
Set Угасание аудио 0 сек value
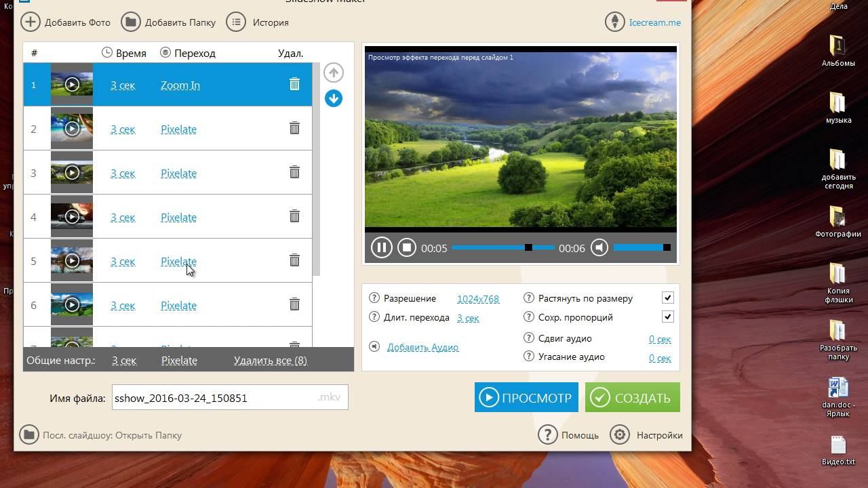pyautogui.click(x=660, y=357)
